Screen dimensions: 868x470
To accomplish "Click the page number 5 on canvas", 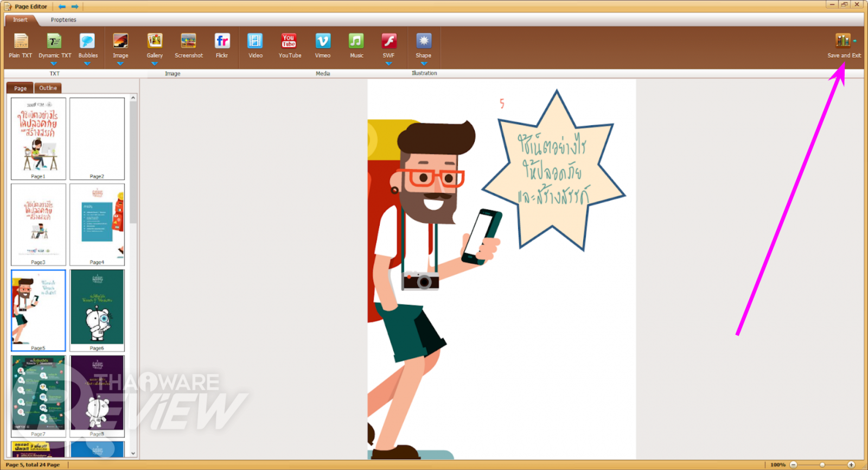I will [x=502, y=104].
